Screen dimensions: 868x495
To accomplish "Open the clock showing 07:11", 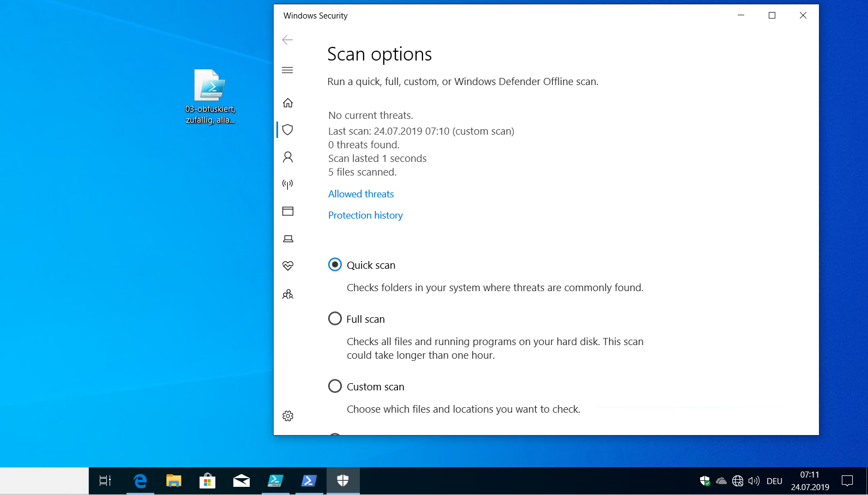I will [810, 481].
